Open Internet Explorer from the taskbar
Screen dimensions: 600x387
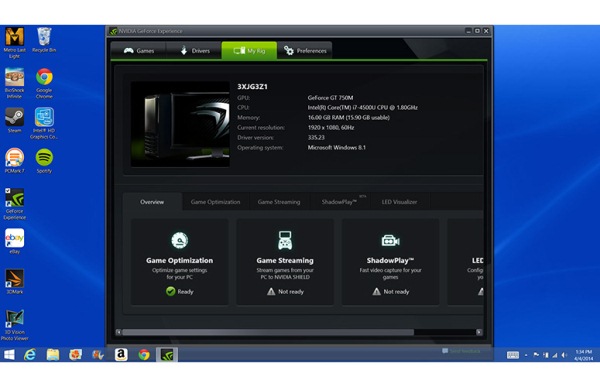point(30,355)
